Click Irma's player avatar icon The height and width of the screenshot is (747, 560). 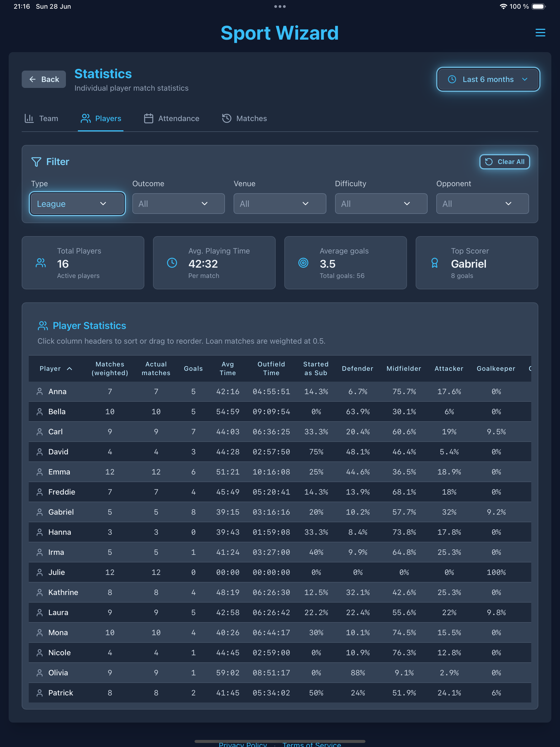pyautogui.click(x=40, y=552)
